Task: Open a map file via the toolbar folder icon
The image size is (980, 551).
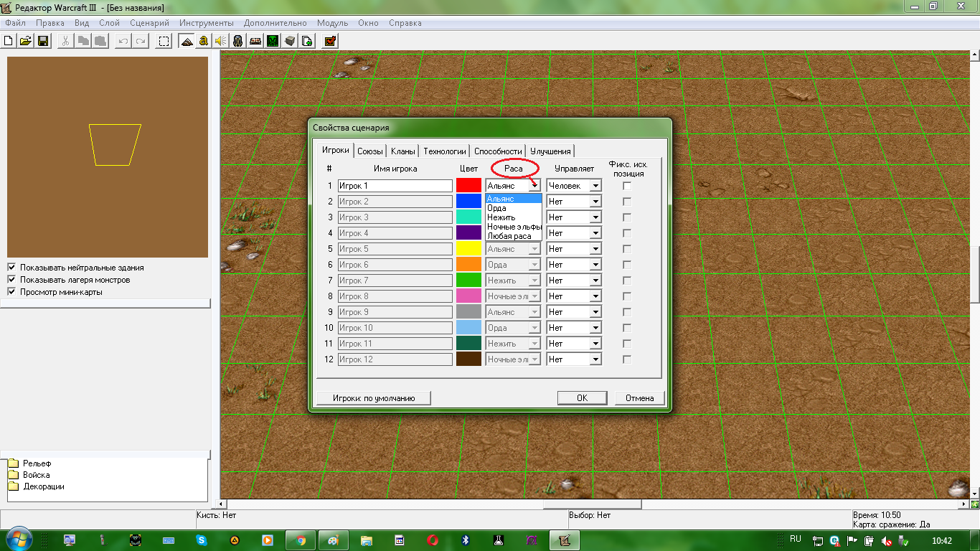Action: click(x=26, y=41)
